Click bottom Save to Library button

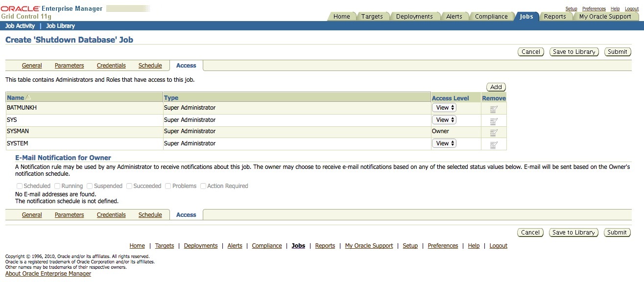coord(574,233)
